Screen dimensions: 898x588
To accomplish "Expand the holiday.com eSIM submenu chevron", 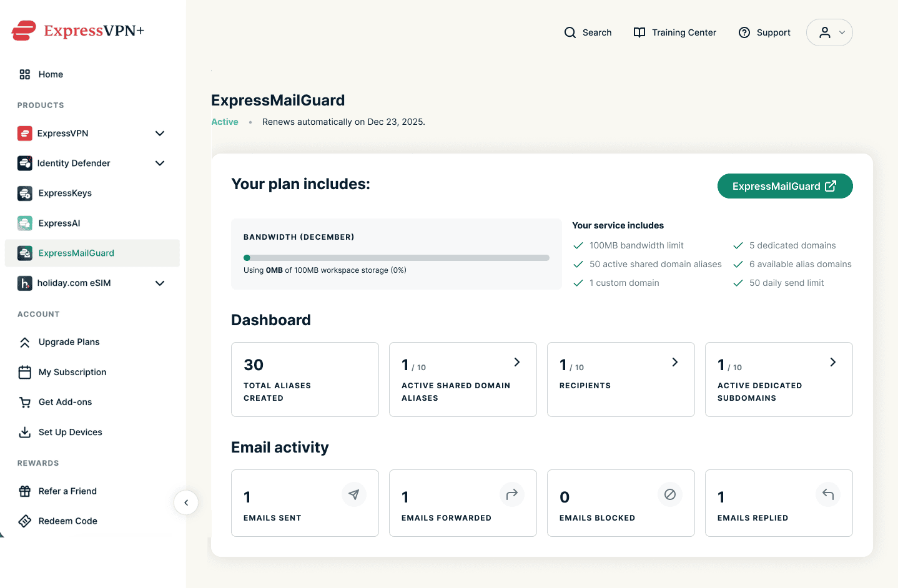I will (160, 283).
